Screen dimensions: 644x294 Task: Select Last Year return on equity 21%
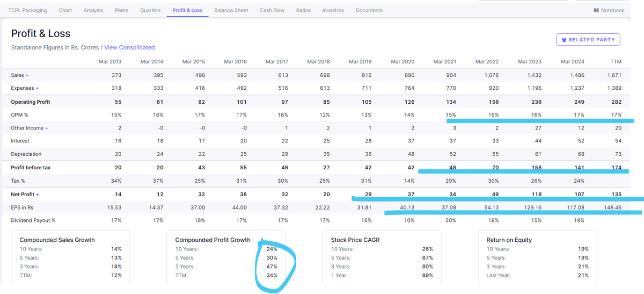(x=583, y=275)
